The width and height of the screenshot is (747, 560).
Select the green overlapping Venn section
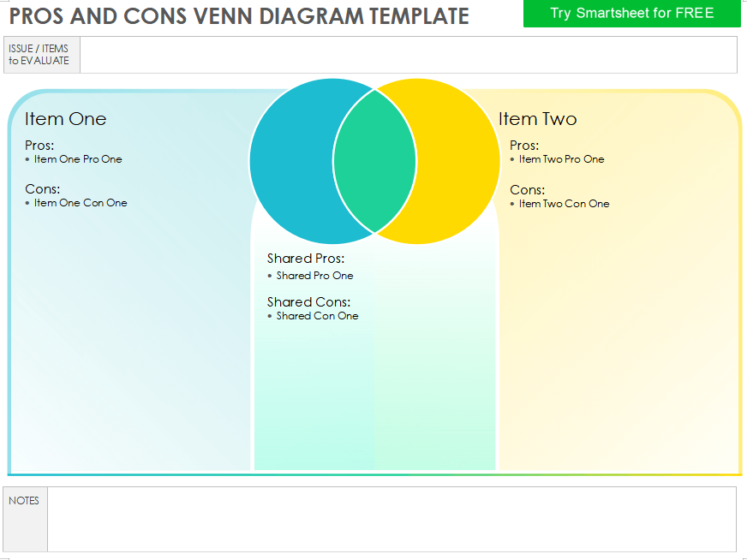click(375, 162)
